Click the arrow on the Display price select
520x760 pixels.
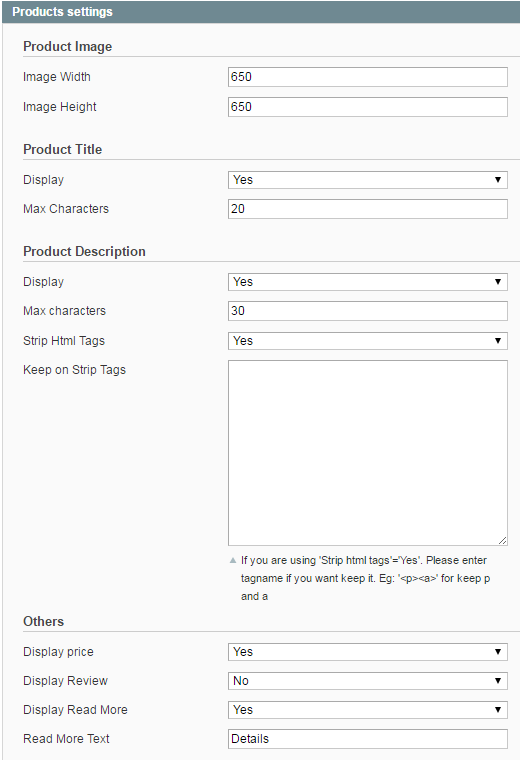coord(498,652)
